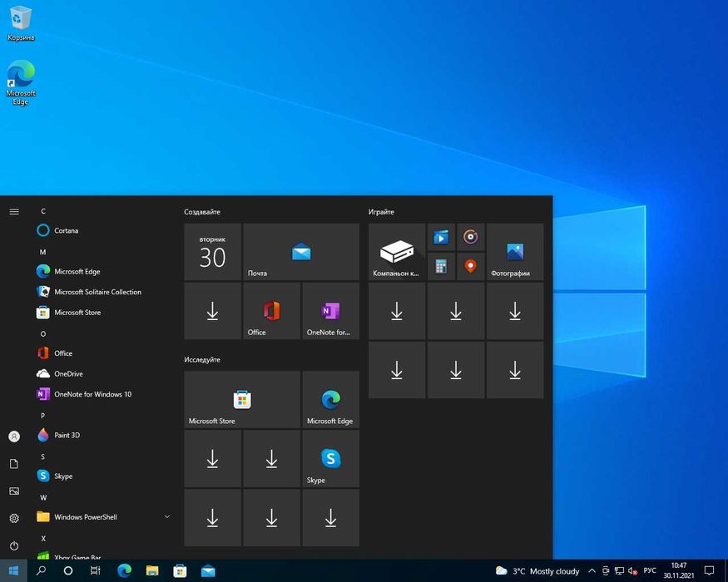
Task: Show hidden tray icons chevron
Action: click(x=592, y=571)
